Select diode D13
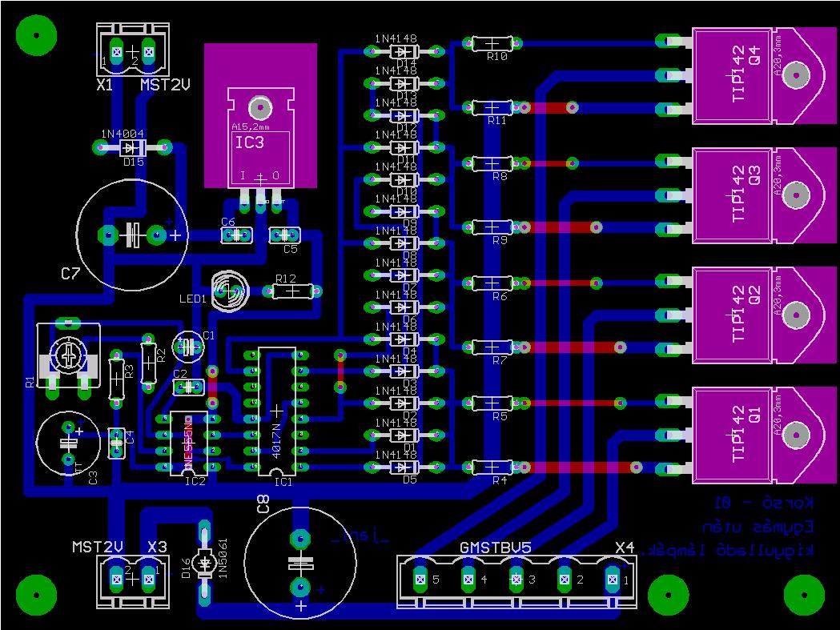 (404, 83)
